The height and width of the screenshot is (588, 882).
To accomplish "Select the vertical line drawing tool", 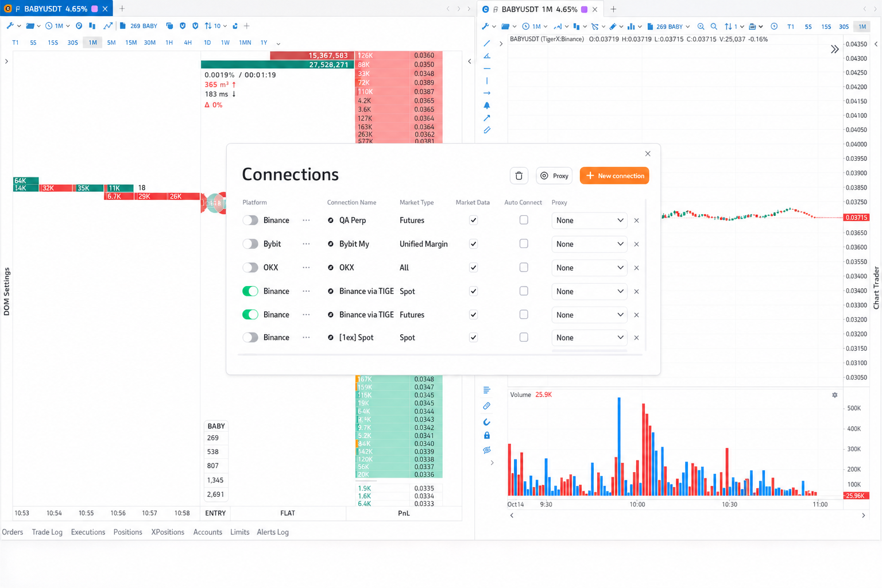I will 487,81.
